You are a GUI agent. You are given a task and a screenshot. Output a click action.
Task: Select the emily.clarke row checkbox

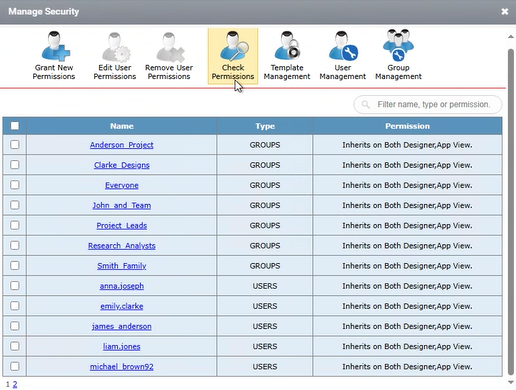(15, 306)
